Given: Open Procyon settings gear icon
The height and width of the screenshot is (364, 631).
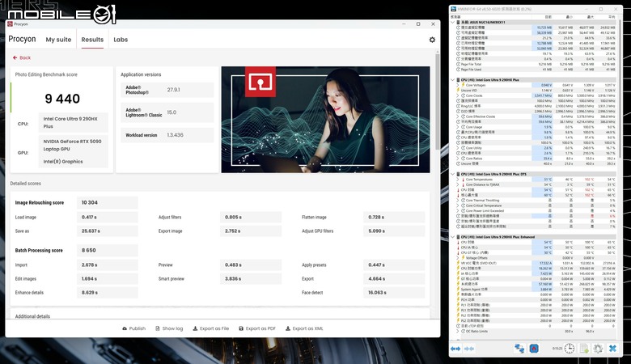Looking at the screenshot, I should [x=432, y=40].
